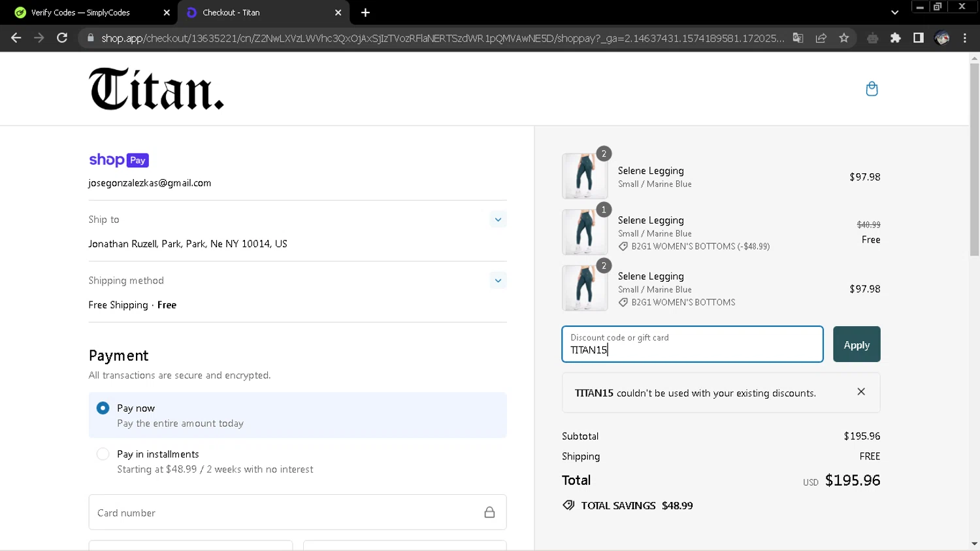Viewport: 980px width, 551px height.
Task: Open the tab search dropdown arrow
Action: click(894, 12)
